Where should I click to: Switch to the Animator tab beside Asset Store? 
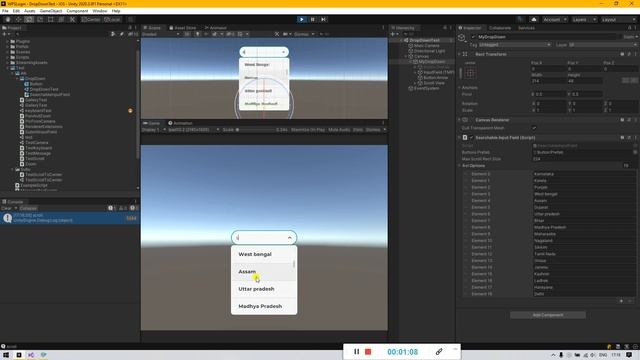click(x=216, y=28)
